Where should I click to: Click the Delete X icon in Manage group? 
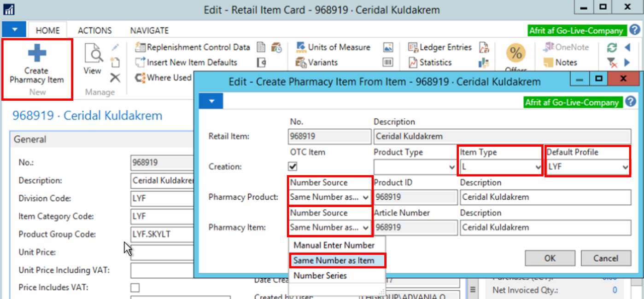point(115,78)
